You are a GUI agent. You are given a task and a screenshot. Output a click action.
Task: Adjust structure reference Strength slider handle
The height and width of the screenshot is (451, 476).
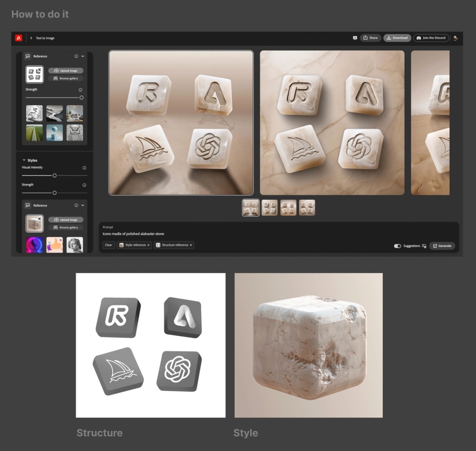81,98
